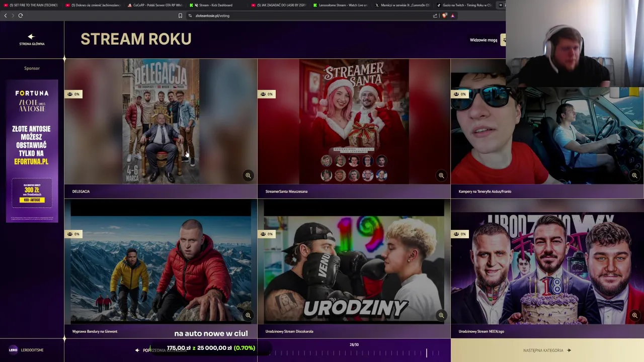Select Urodzinowy Stream NEEXcsgo image

click(x=547, y=261)
